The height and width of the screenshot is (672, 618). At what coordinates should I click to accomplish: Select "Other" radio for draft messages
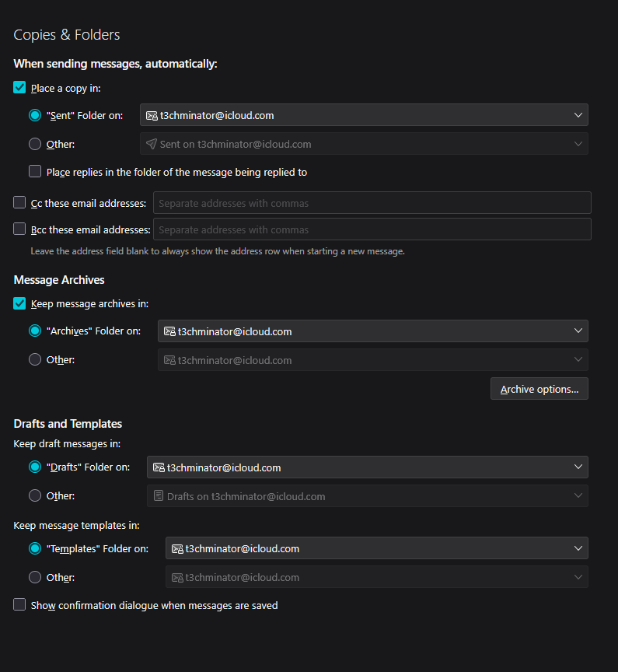click(35, 495)
